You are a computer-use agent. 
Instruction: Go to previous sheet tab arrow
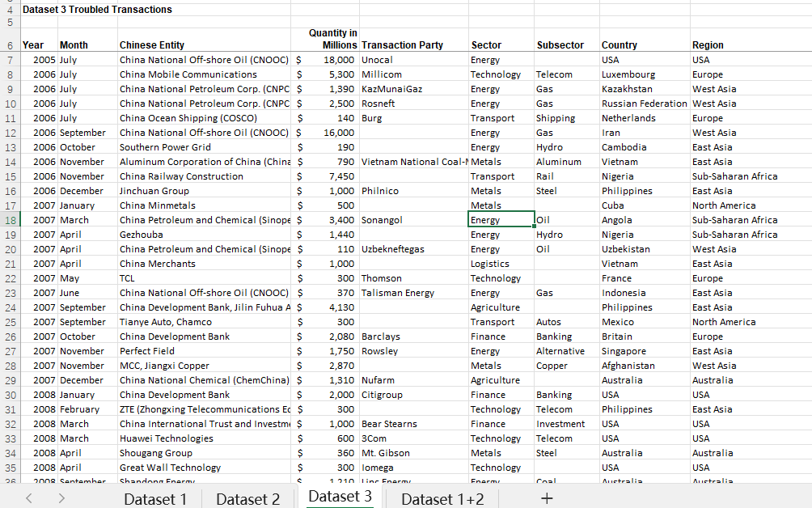[x=29, y=498]
